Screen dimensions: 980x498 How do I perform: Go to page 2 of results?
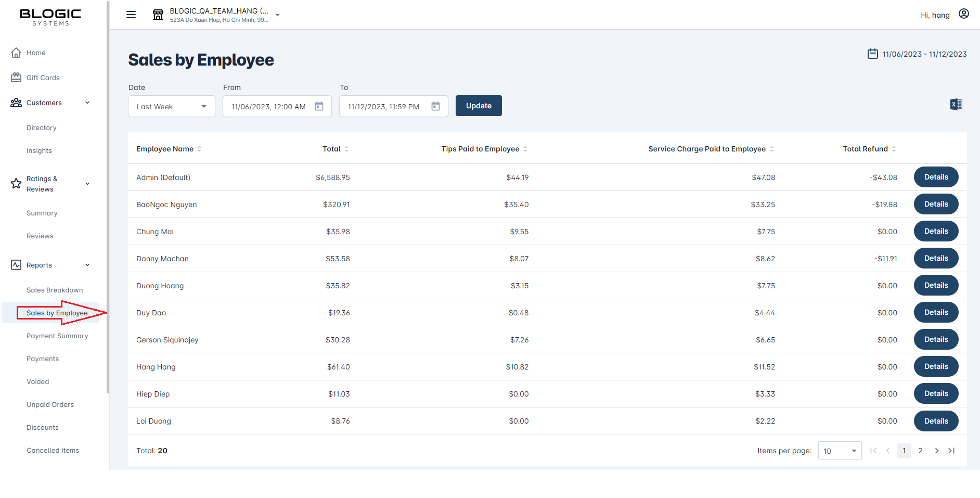(920, 451)
